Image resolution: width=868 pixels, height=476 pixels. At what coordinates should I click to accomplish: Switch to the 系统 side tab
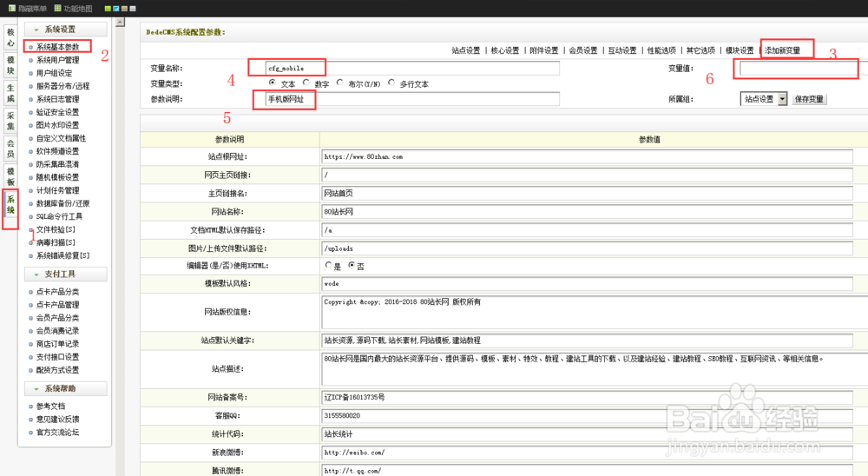pos(10,204)
